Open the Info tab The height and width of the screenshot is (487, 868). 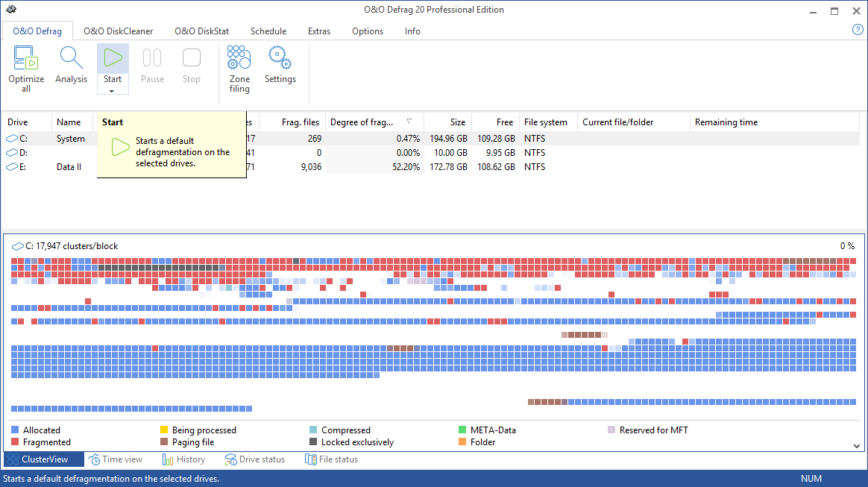tap(412, 31)
